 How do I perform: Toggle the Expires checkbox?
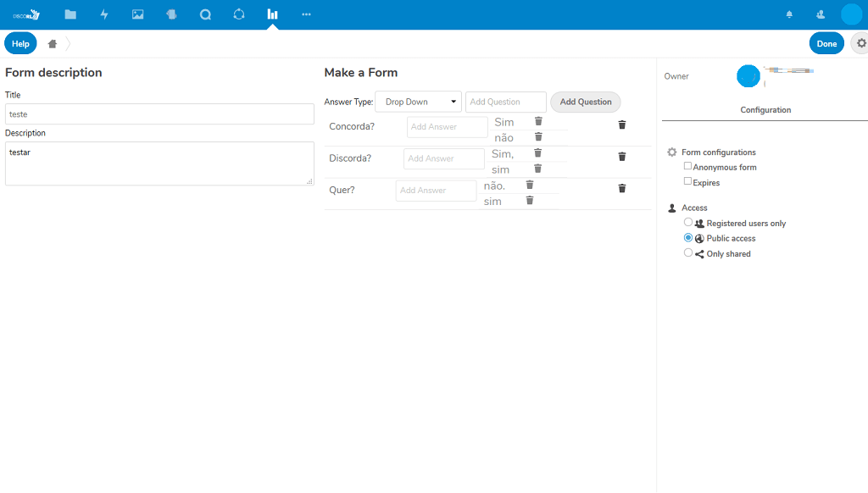[688, 181]
